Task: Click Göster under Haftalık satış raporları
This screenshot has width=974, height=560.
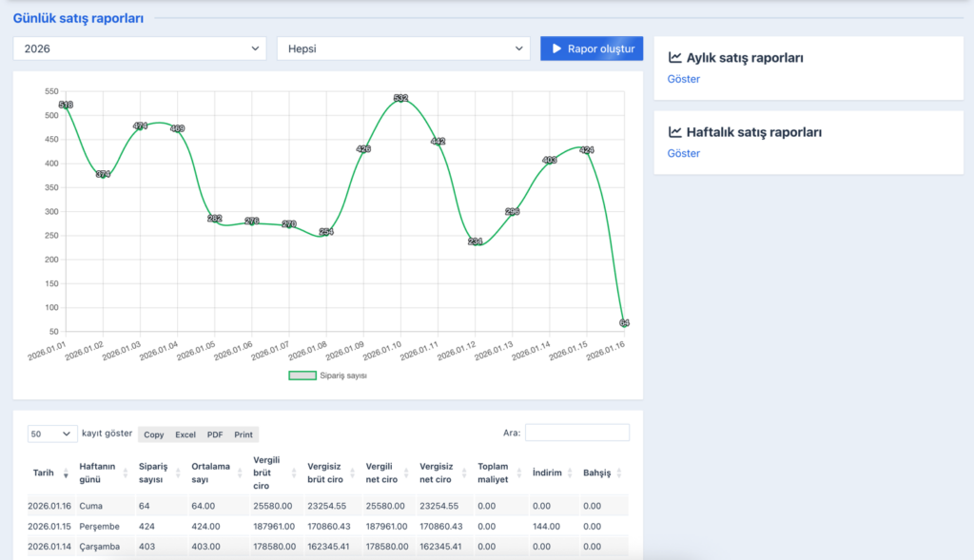Action: pos(683,153)
